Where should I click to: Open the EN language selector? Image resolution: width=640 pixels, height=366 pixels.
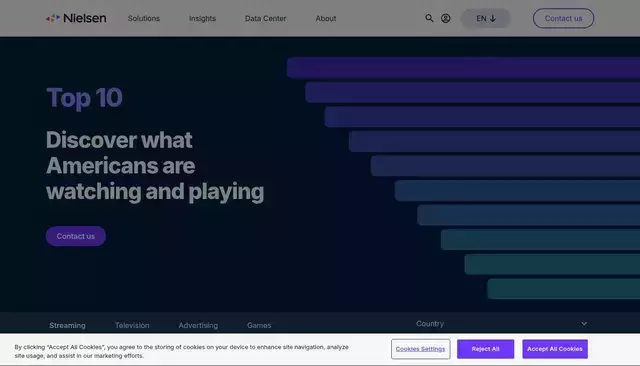(x=486, y=18)
